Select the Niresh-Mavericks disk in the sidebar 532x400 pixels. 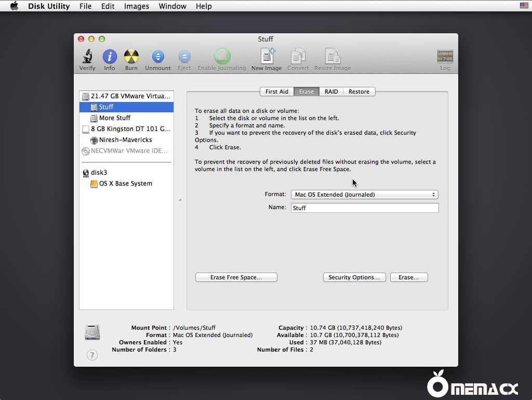point(125,140)
